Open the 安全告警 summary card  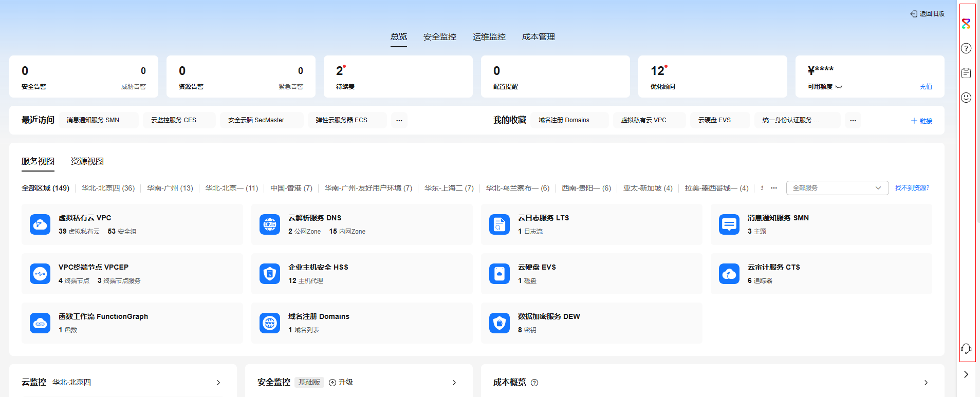click(x=84, y=77)
